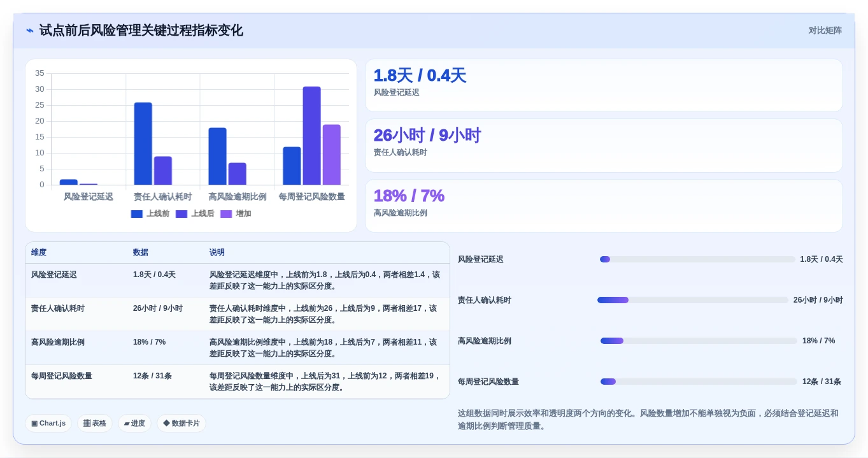Select the Chart.js tag chip

[48, 423]
